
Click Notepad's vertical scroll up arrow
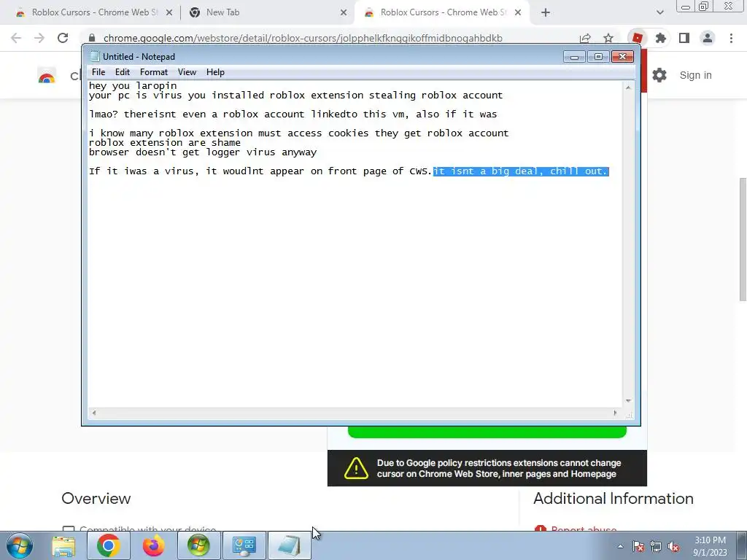pyautogui.click(x=628, y=87)
